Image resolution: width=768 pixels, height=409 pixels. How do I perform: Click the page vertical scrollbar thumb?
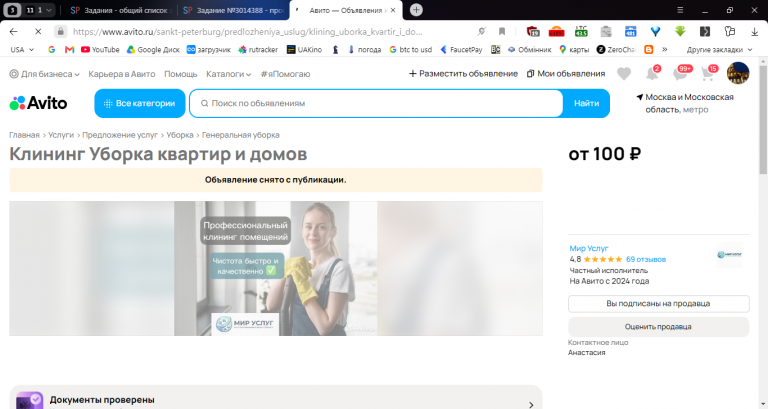click(x=763, y=119)
